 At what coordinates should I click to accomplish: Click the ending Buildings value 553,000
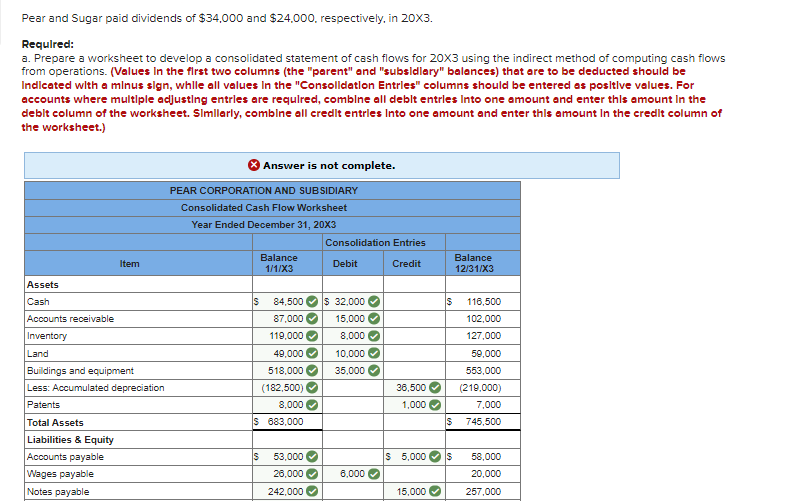(x=484, y=370)
